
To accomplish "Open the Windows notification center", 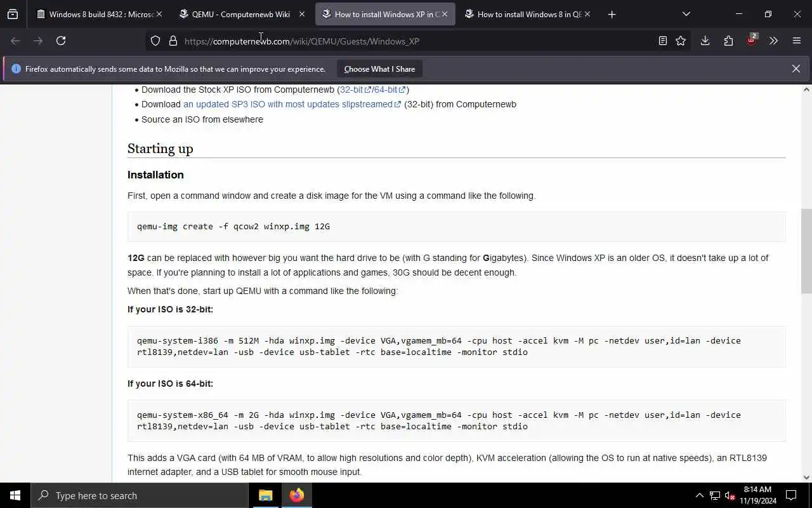I will coord(791,495).
